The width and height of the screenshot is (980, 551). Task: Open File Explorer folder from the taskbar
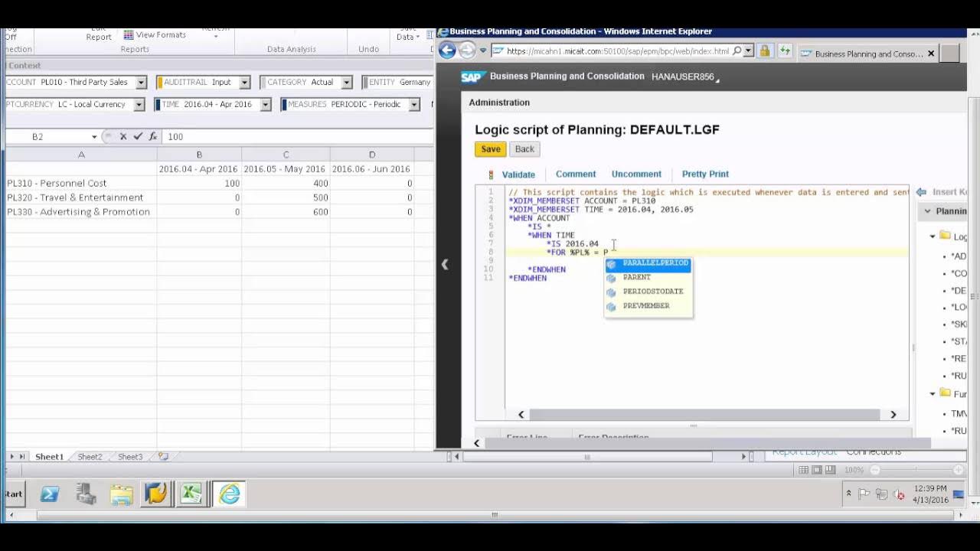tap(122, 494)
